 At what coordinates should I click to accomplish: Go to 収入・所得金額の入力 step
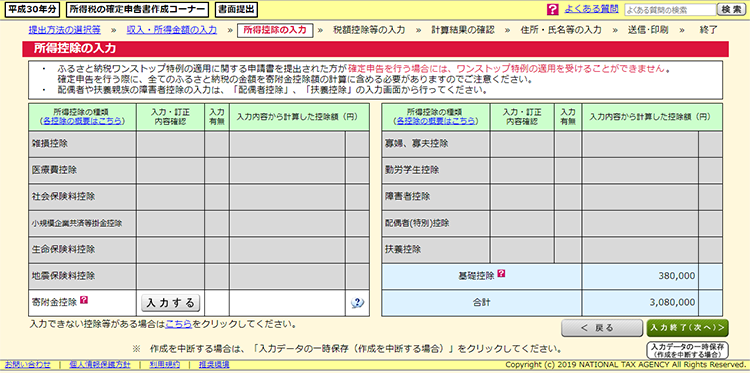tap(172, 31)
